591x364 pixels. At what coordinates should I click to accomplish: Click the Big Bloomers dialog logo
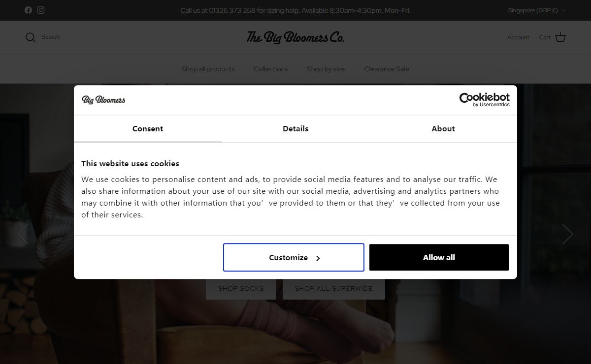[x=103, y=100]
